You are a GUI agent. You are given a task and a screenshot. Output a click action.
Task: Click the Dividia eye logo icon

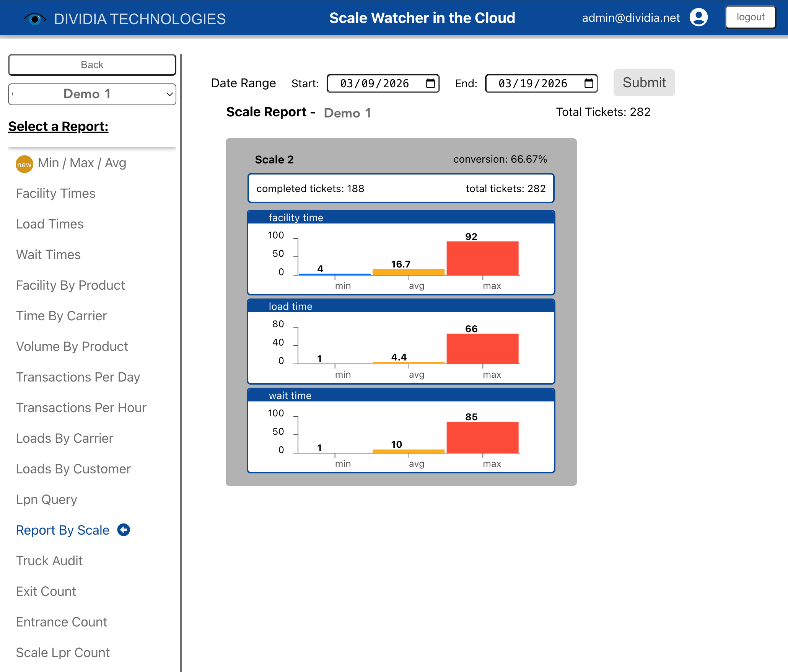click(34, 18)
